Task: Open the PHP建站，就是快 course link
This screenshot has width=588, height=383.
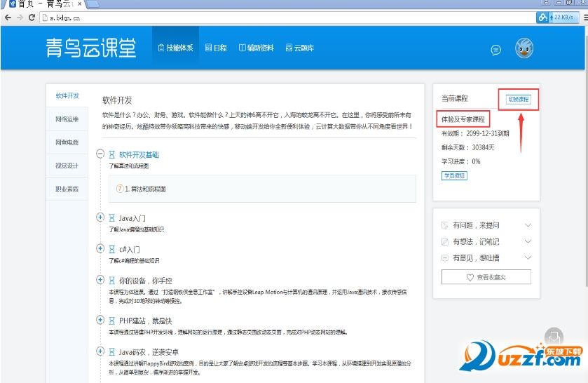Action: [x=146, y=321]
